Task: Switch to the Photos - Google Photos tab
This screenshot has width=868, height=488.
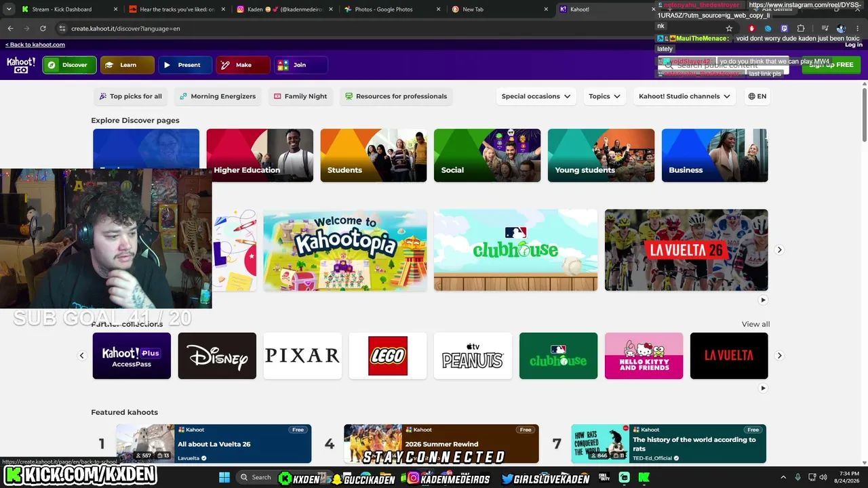Action: pyautogui.click(x=390, y=9)
